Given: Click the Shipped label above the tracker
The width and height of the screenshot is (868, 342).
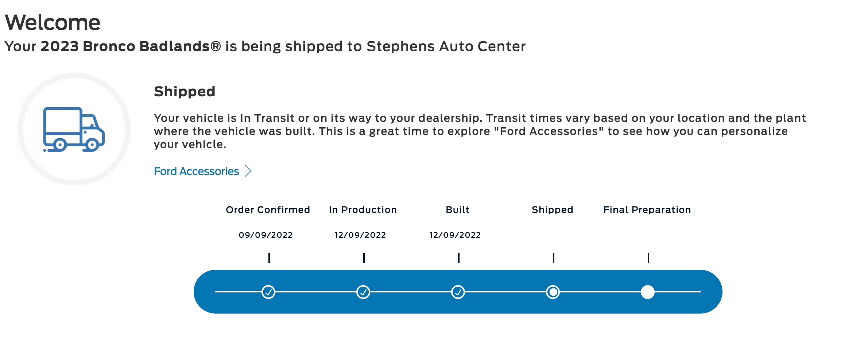Looking at the screenshot, I should pyautogui.click(x=553, y=210).
